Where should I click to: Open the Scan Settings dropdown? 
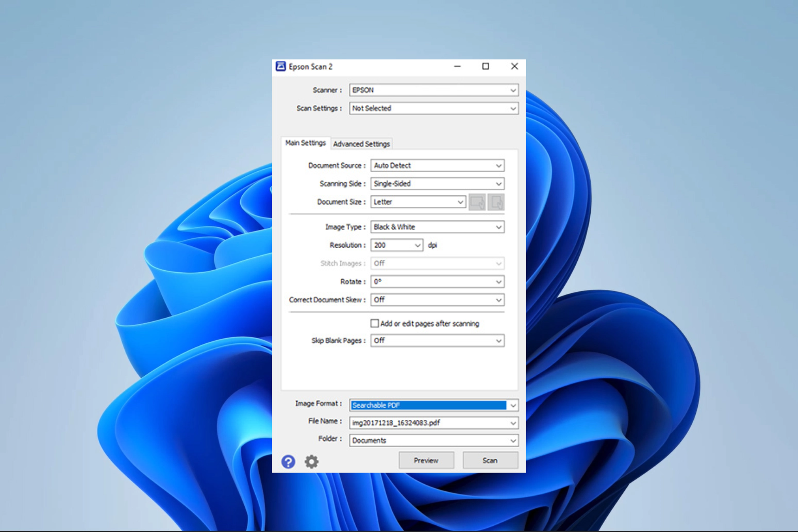click(x=434, y=108)
